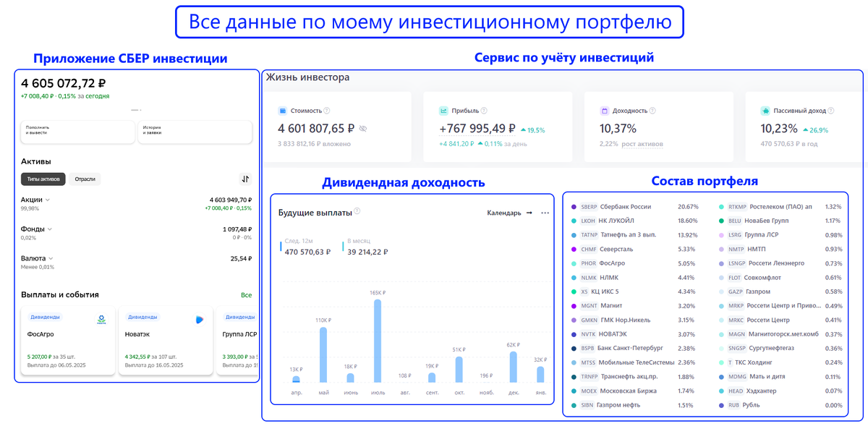Click the color dot for Ростелеком
The height and width of the screenshot is (434, 868).
(721, 207)
